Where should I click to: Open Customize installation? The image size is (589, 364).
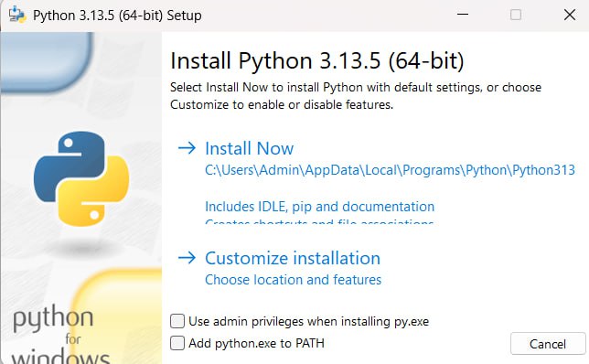coord(293,259)
